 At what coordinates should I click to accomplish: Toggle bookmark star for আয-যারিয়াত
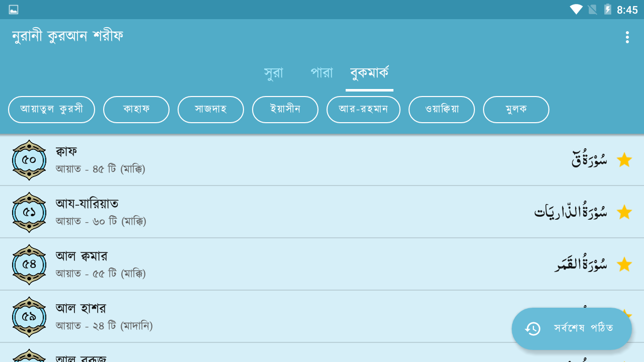[624, 212]
